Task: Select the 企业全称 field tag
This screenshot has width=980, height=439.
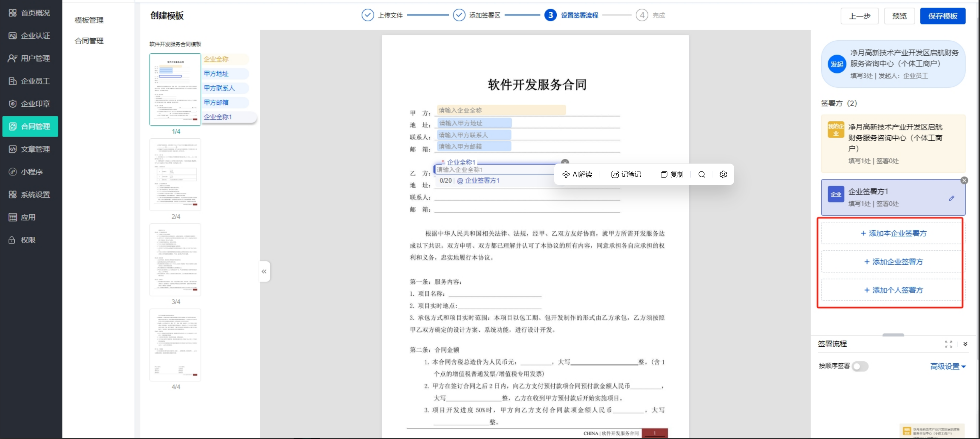Action: [225, 59]
